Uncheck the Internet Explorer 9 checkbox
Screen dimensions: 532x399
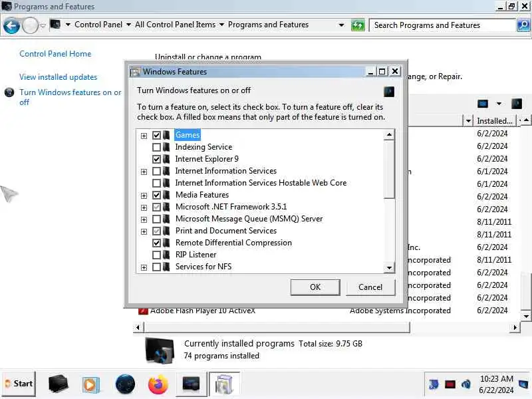click(156, 159)
